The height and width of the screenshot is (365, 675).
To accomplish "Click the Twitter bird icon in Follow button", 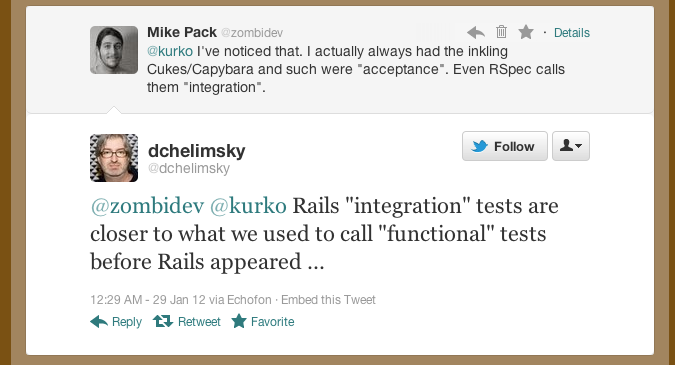I will pos(479,146).
